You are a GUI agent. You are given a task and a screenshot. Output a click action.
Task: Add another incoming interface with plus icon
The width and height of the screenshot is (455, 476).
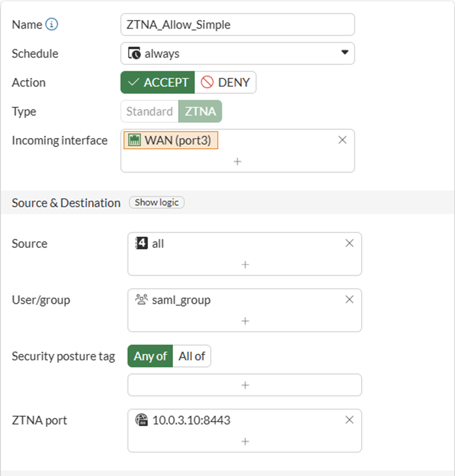[237, 161]
